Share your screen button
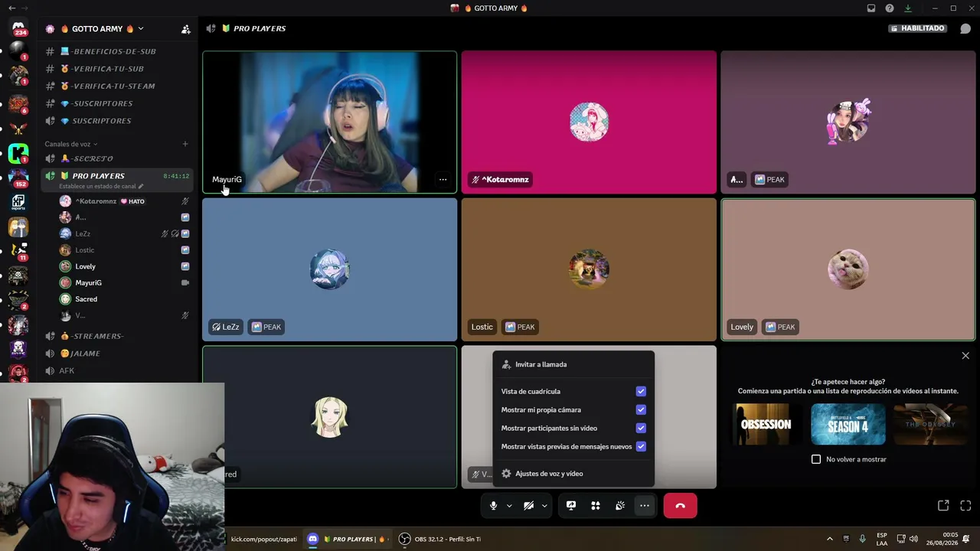 pos(571,506)
